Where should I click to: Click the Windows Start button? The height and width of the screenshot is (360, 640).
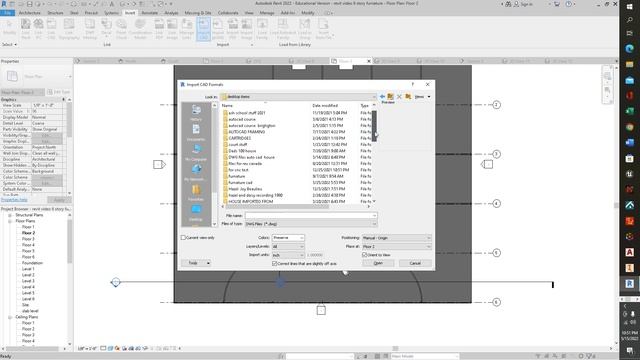(629, 7)
